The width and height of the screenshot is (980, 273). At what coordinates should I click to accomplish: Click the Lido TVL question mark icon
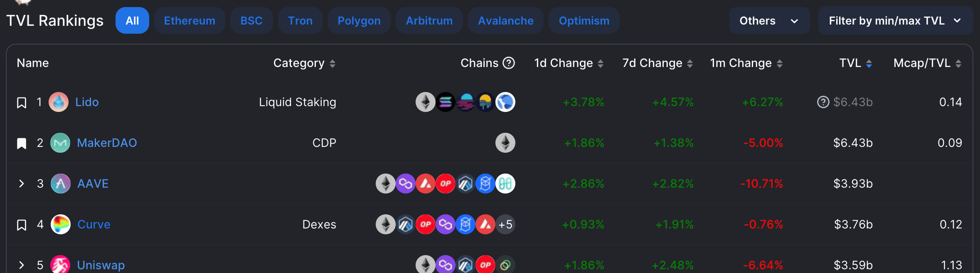[x=823, y=102]
